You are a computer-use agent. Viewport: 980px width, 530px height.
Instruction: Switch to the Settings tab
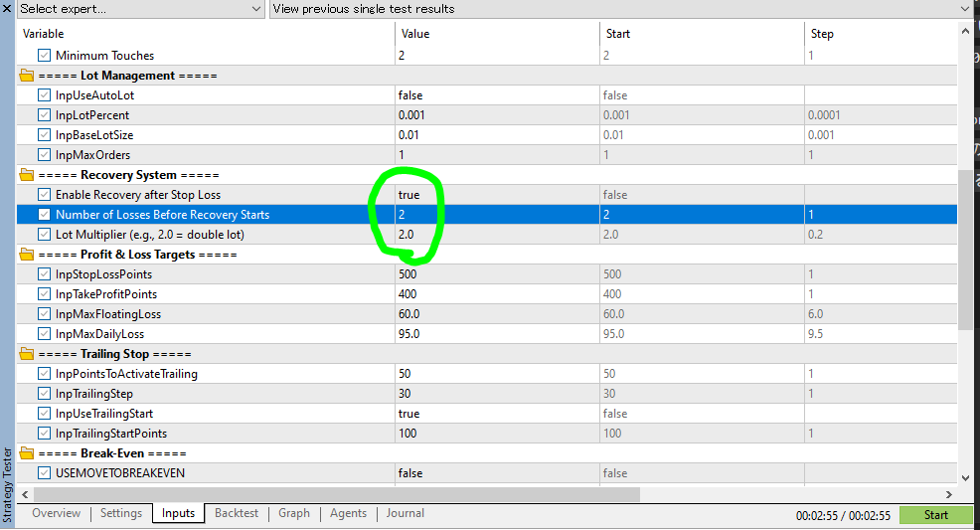click(x=121, y=513)
